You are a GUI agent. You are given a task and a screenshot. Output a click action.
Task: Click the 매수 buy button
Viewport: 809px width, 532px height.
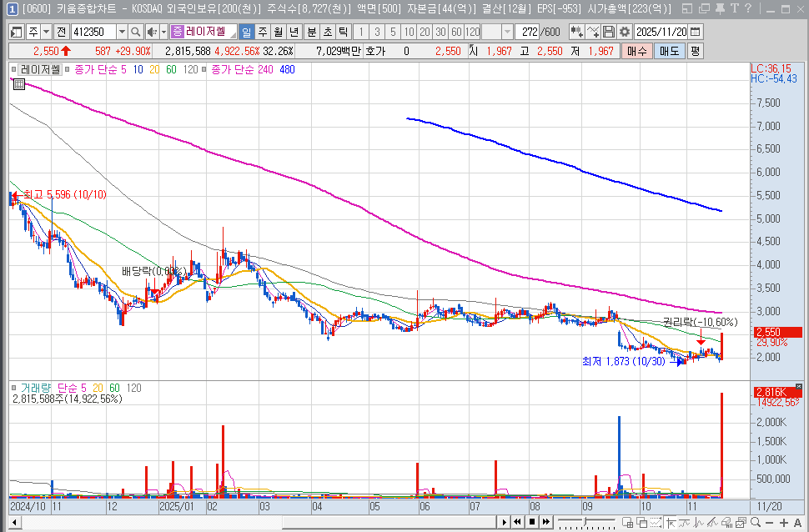tap(636, 51)
